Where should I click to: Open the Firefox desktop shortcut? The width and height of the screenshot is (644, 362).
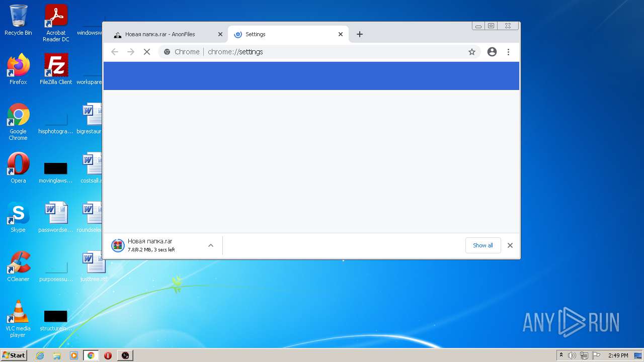(x=18, y=69)
